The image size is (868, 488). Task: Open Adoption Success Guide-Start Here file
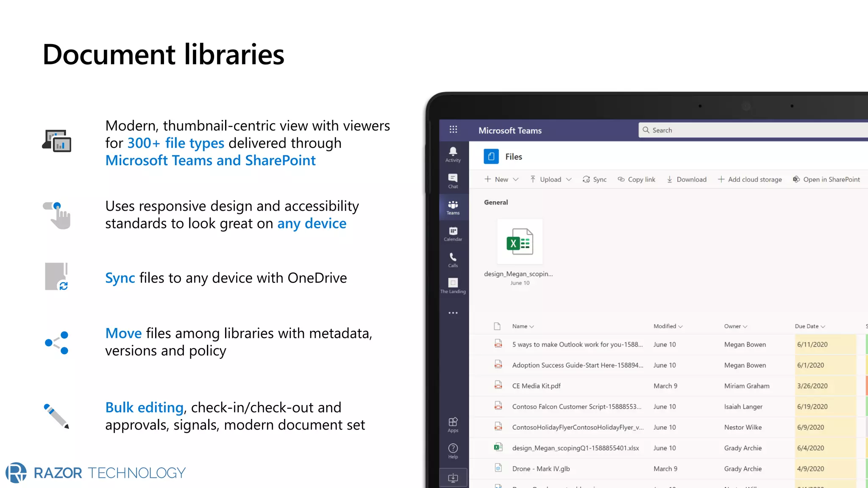click(578, 365)
